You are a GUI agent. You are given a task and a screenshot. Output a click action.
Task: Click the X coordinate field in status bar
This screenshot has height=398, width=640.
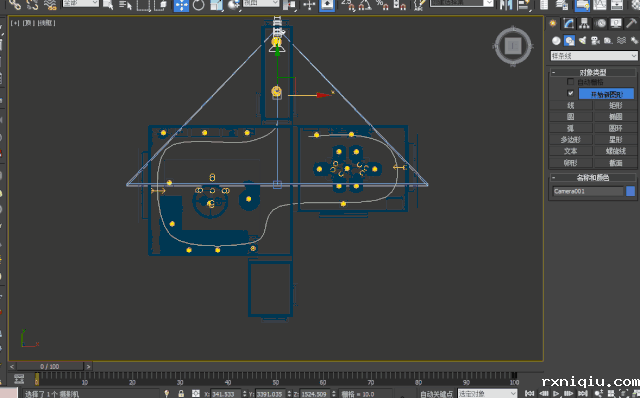click(x=225, y=394)
